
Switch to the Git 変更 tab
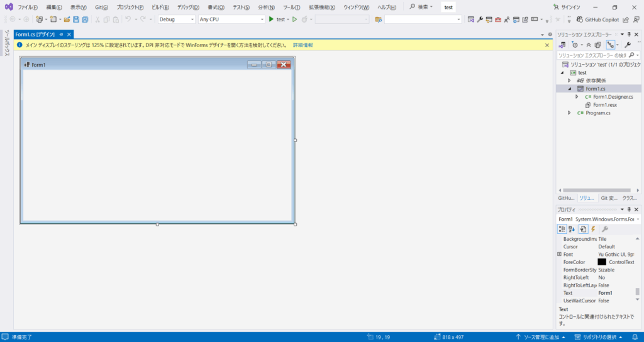click(609, 197)
